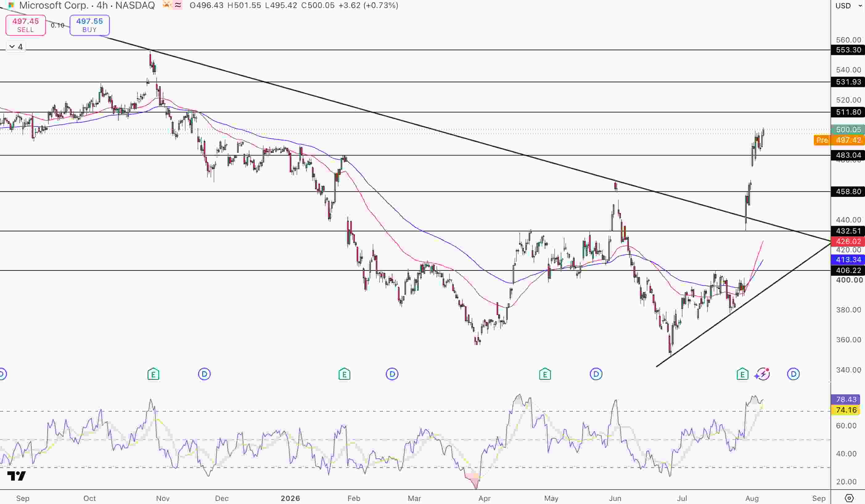Click the bold 400.00 price scale label

point(849,280)
